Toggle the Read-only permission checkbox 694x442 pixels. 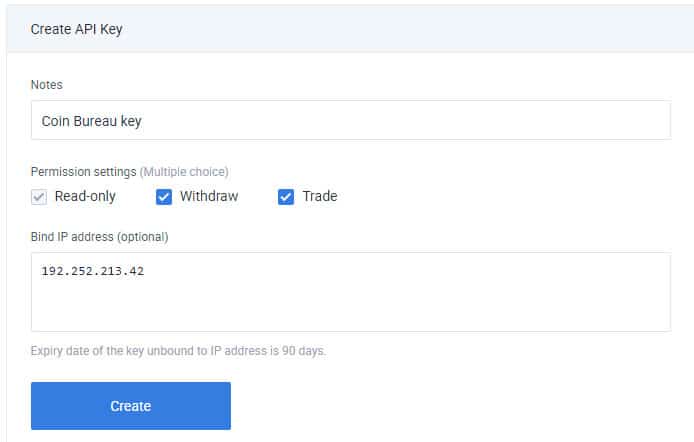[39, 196]
